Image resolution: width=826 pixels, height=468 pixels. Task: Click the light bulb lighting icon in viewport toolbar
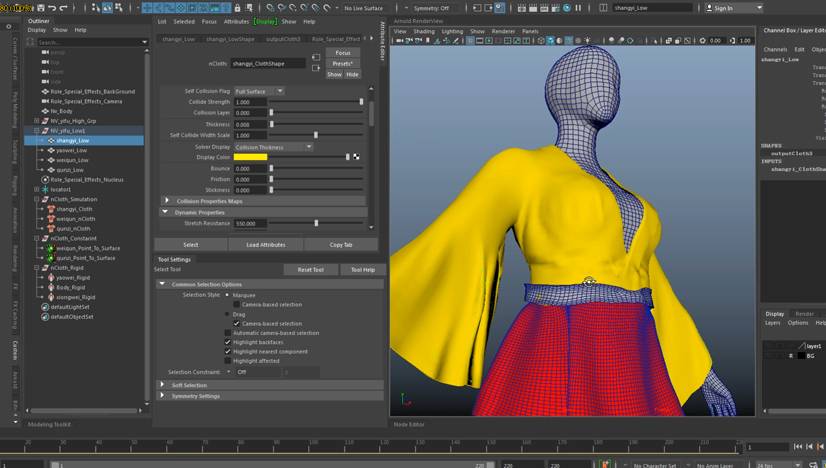pos(587,40)
